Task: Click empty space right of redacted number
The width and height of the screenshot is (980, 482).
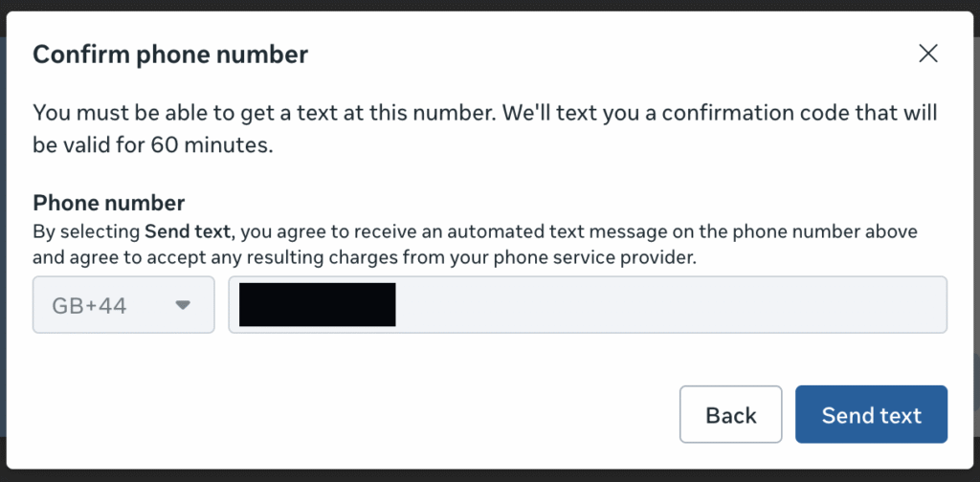Action: [x=670, y=305]
